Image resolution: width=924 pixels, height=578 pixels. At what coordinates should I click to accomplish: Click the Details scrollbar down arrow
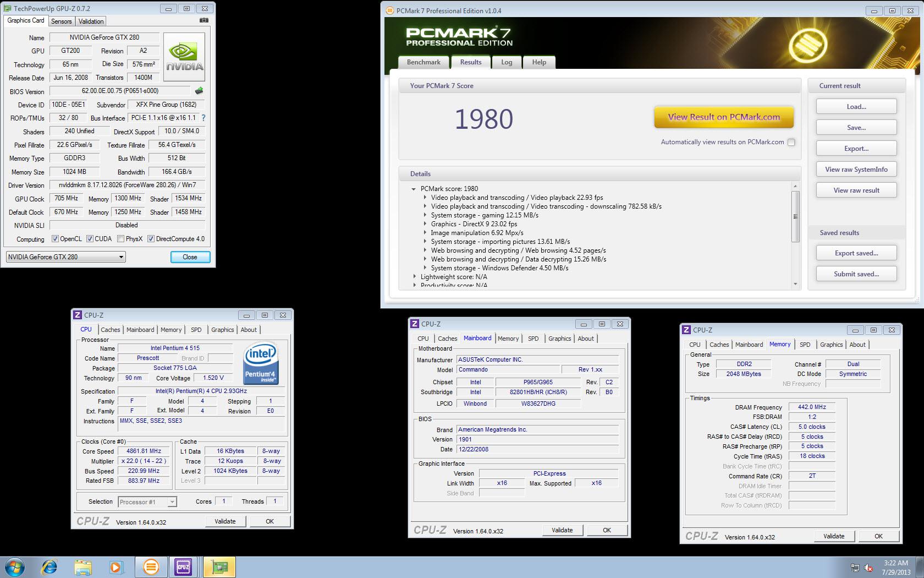pyautogui.click(x=795, y=284)
